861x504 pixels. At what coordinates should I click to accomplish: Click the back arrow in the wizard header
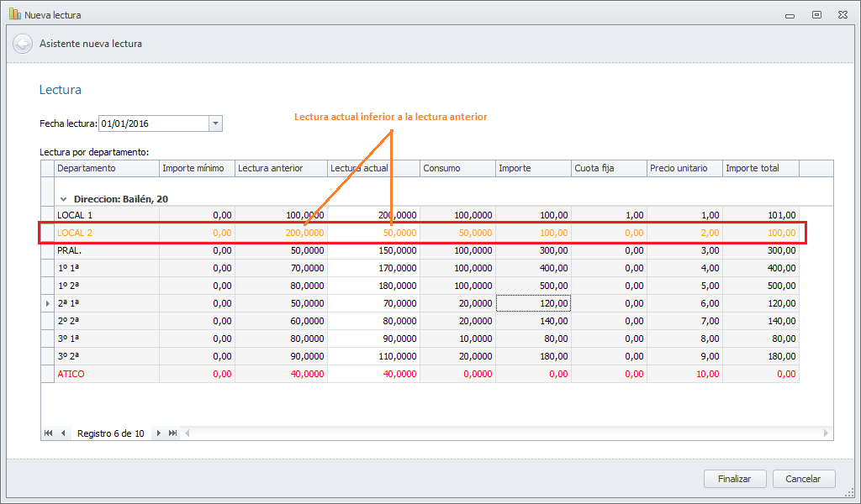[x=23, y=44]
